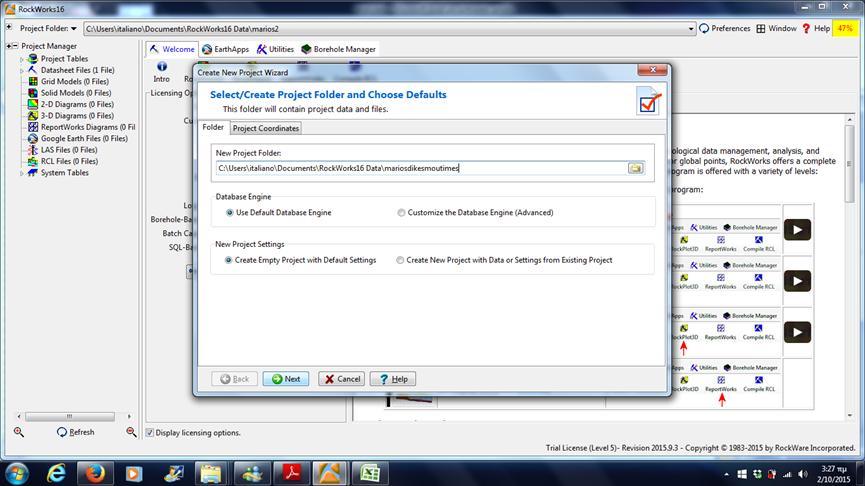
Task: Play the third tutorial video
Action: point(797,332)
